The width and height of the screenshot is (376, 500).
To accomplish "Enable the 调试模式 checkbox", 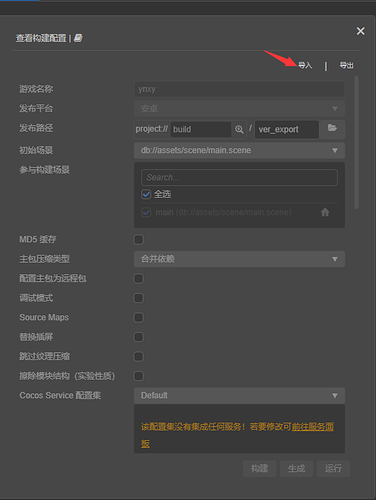I will (139, 298).
